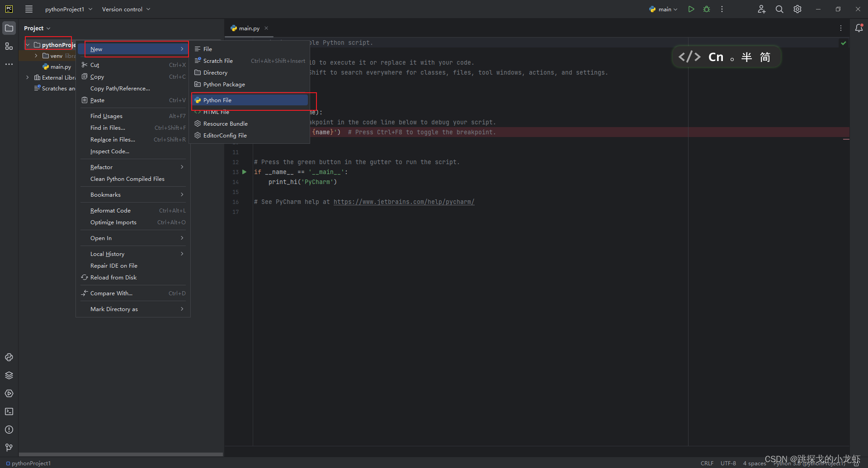Choose Resource Bundle from New submenu
The image size is (868, 468).
click(x=250, y=123)
